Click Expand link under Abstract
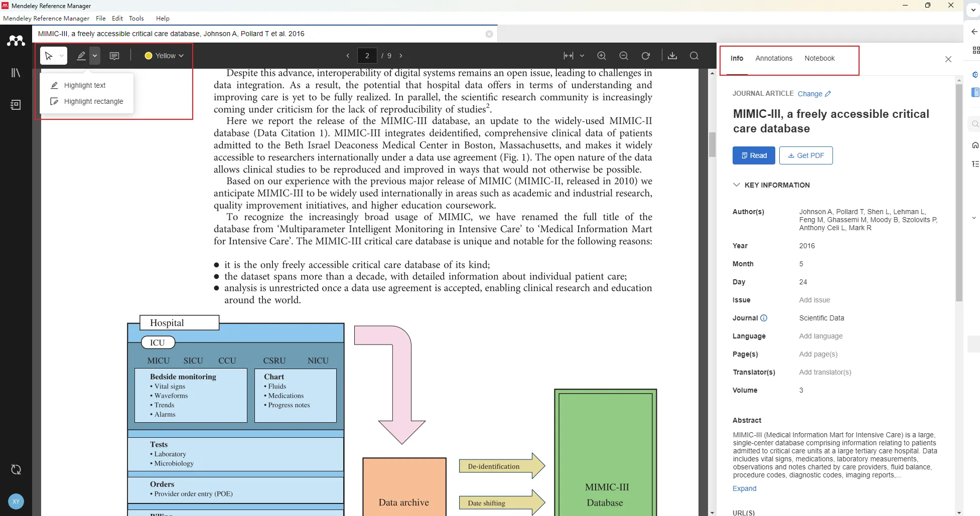The height and width of the screenshot is (516, 980). pos(744,488)
